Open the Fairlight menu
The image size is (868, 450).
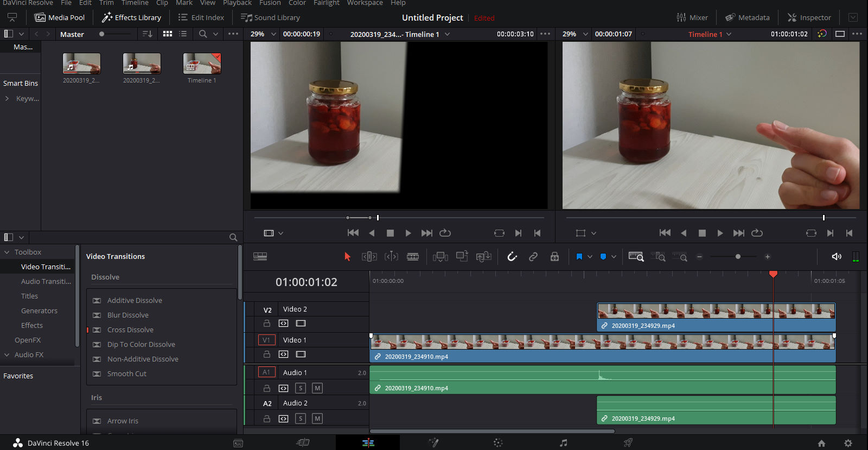click(327, 3)
